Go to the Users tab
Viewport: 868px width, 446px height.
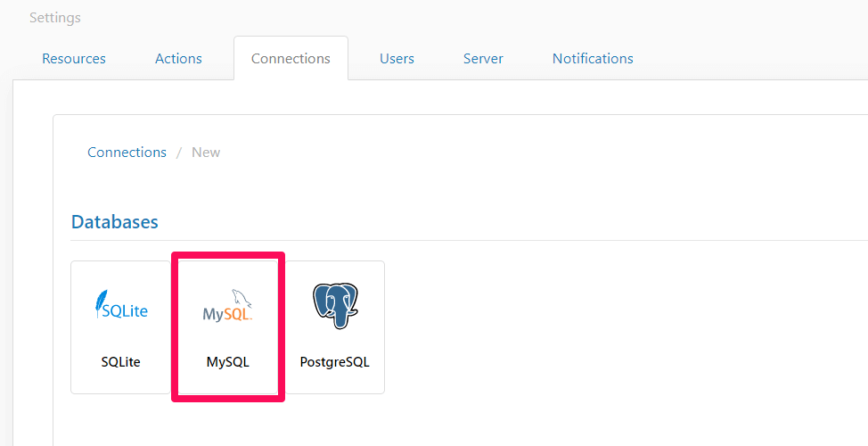pyautogui.click(x=397, y=59)
